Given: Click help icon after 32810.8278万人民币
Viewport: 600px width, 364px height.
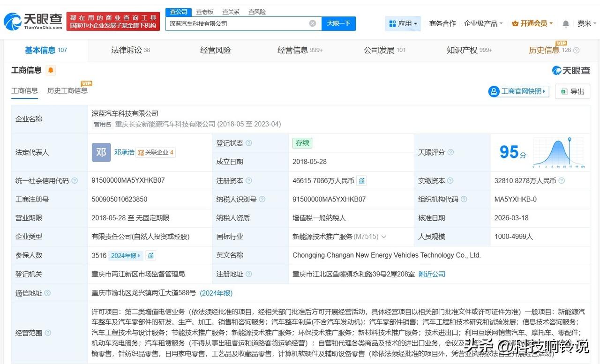Looking at the screenshot, I should pos(562,180).
